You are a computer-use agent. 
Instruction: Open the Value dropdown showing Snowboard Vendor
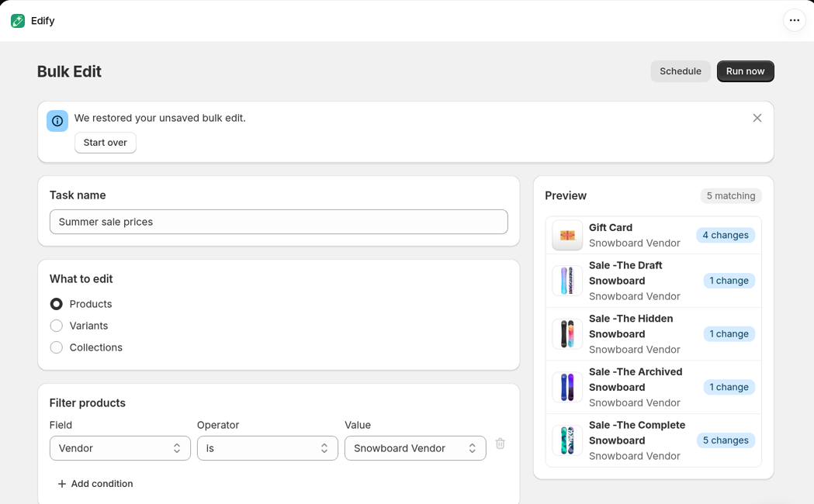click(415, 448)
